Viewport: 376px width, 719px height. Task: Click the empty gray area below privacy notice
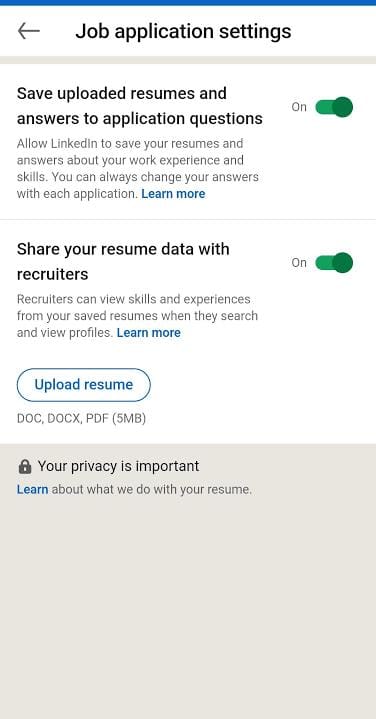pos(188,610)
